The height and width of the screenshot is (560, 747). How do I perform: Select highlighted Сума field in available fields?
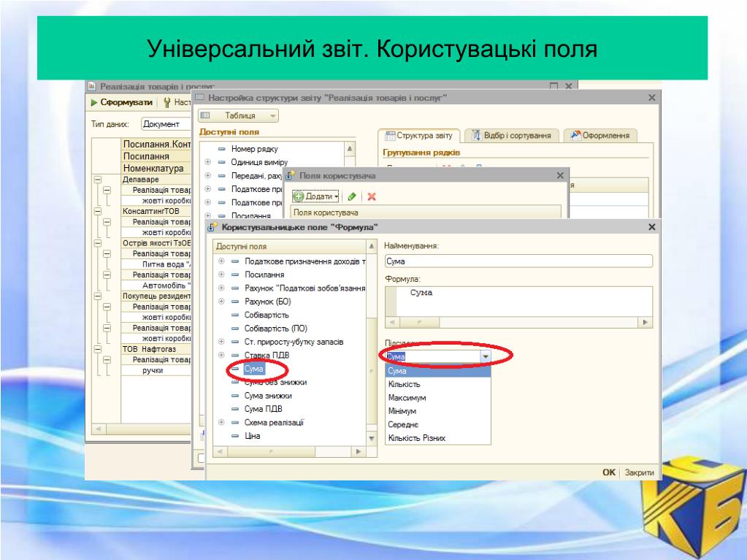[253, 369]
